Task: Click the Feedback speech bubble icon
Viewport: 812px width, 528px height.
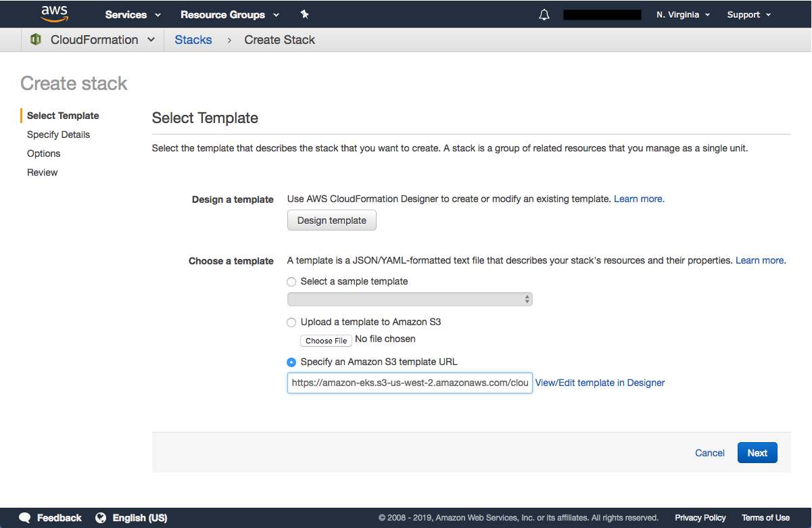Action: coord(25,518)
